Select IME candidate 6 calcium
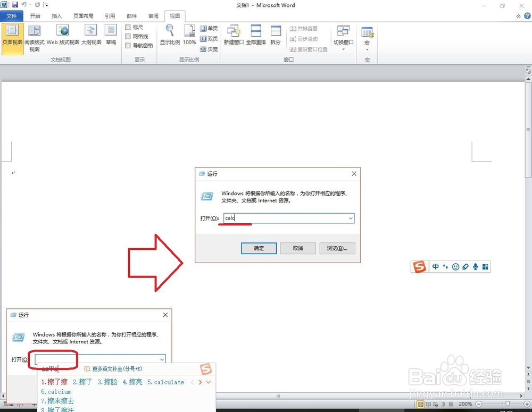The width and height of the screenshot is (532, 412). pyautogui.click(x=56, y=392)
